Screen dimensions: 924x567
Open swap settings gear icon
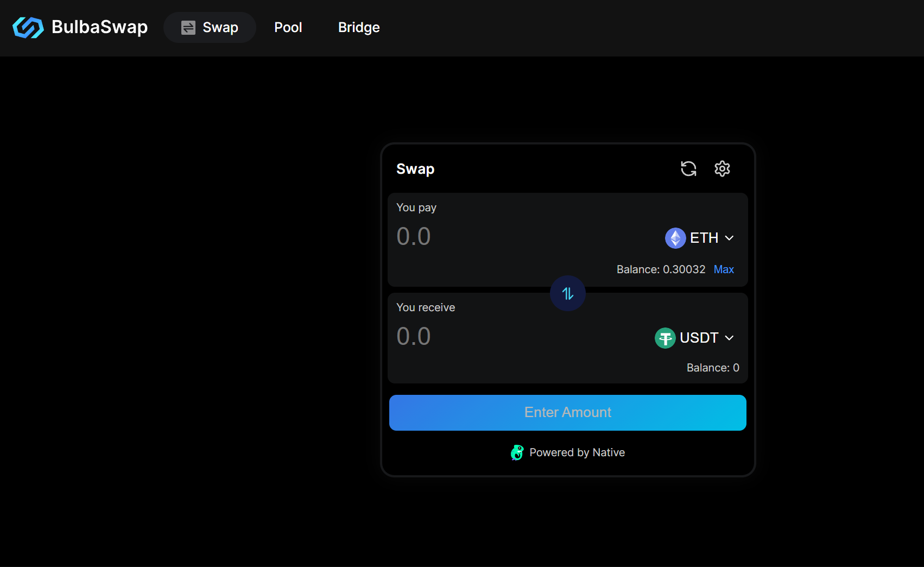[x=722, y=169]
